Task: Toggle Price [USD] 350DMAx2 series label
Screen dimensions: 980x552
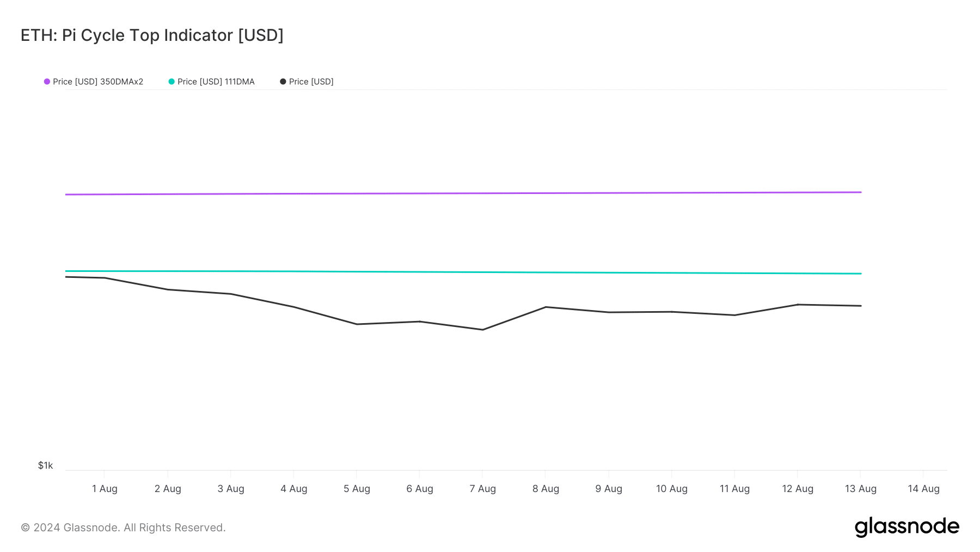Action: (98, 82)
